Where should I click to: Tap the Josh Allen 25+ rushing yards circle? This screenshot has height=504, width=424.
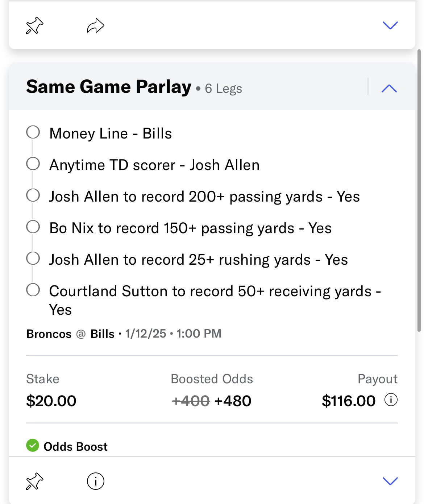33,259
